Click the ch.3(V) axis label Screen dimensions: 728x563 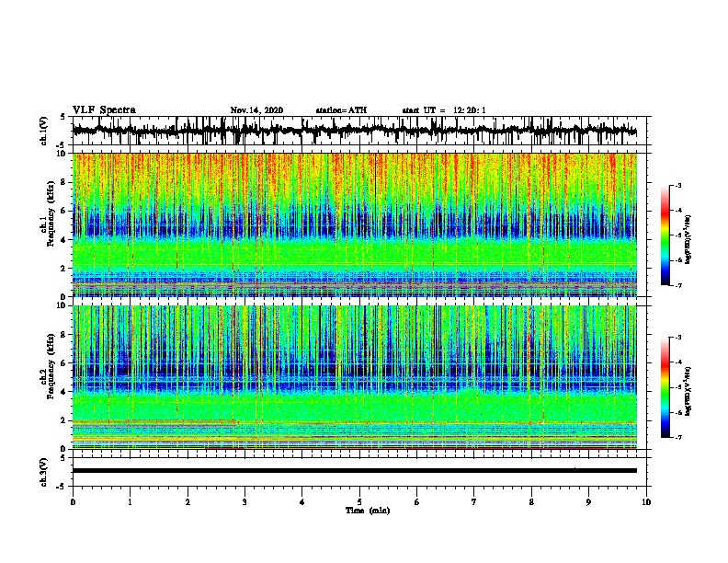(44, 472)
